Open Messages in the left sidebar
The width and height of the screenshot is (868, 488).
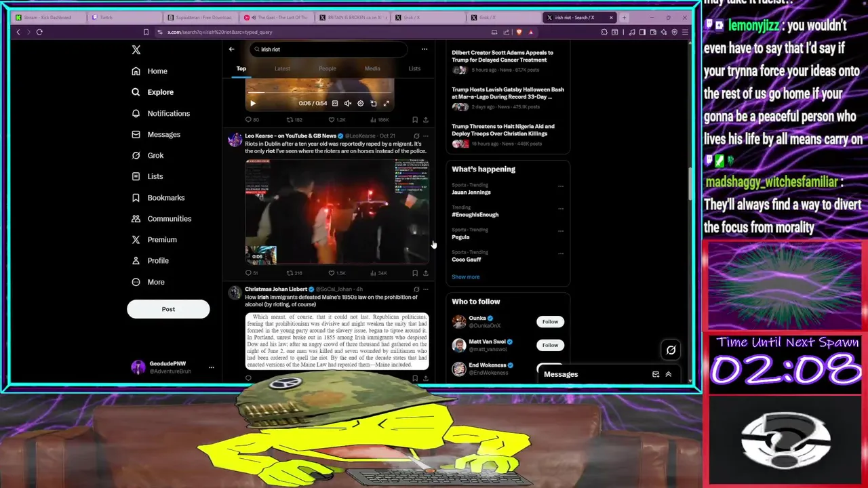coord(157,134)
